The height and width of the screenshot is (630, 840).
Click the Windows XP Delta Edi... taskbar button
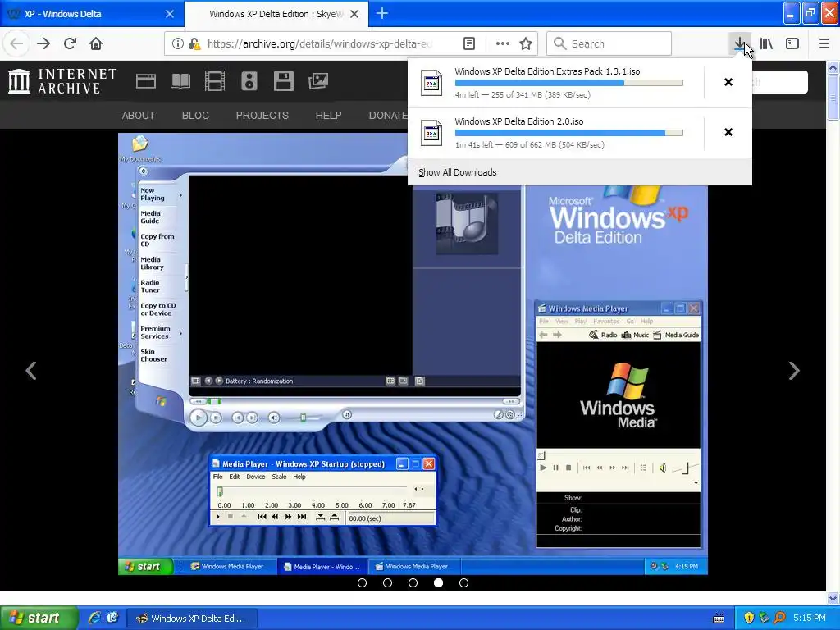tap(193, 619)
